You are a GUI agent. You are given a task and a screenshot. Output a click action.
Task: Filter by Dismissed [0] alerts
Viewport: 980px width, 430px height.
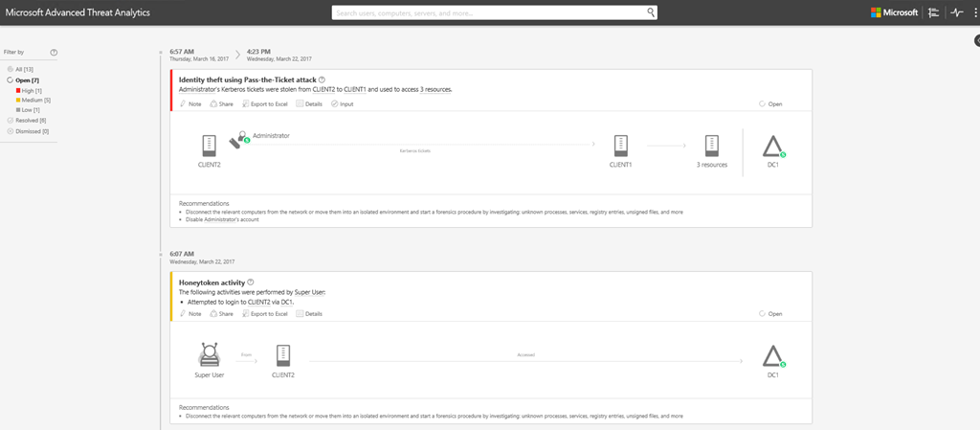click(28, 131)
